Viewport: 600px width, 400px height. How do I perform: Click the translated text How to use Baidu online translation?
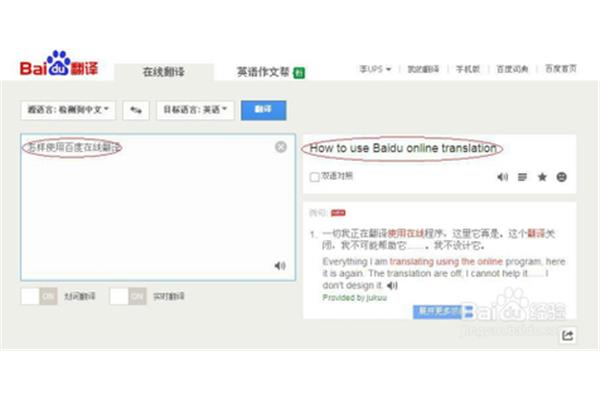403,148
